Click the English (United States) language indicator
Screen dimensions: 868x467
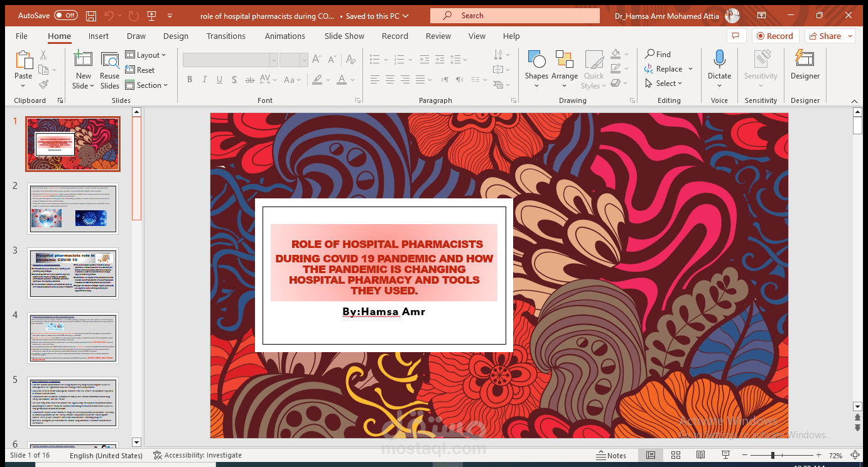(106, 455)
